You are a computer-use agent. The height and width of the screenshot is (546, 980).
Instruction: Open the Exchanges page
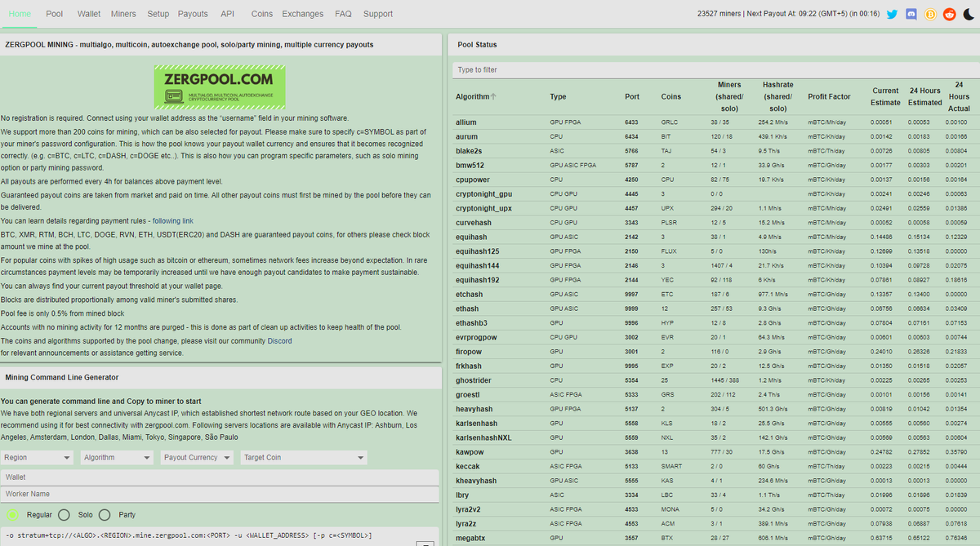coord(303,14)
